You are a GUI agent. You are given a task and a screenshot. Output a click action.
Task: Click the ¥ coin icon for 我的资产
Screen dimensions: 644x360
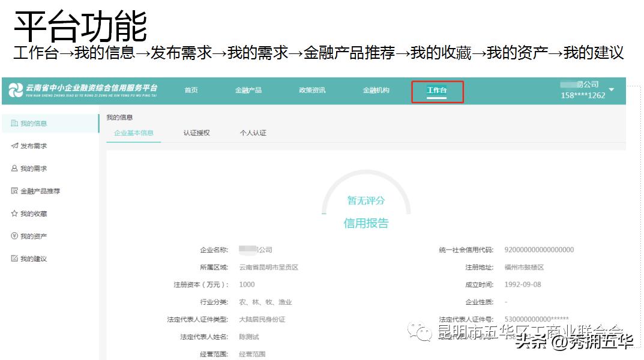pyautogui.click(x=15, y=235)
